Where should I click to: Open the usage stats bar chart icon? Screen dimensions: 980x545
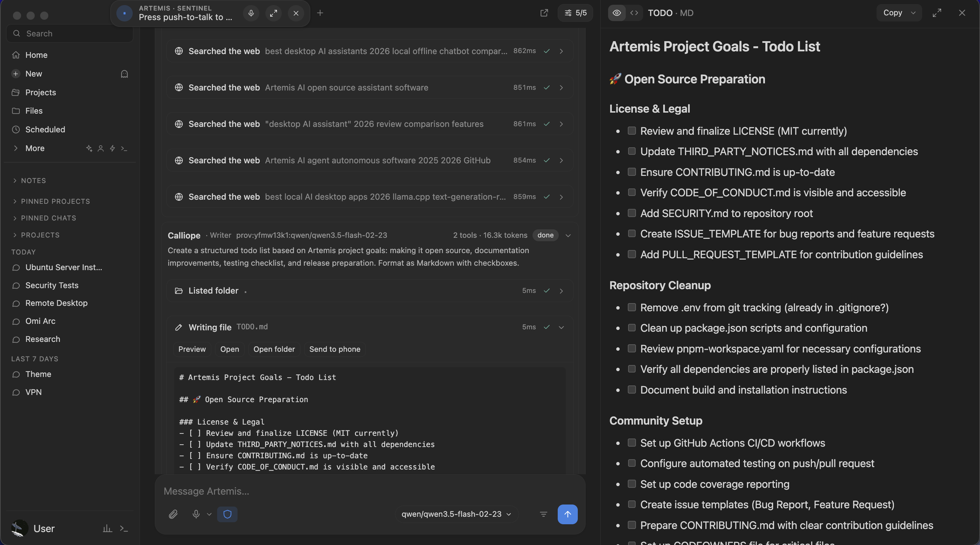point(108,529)
